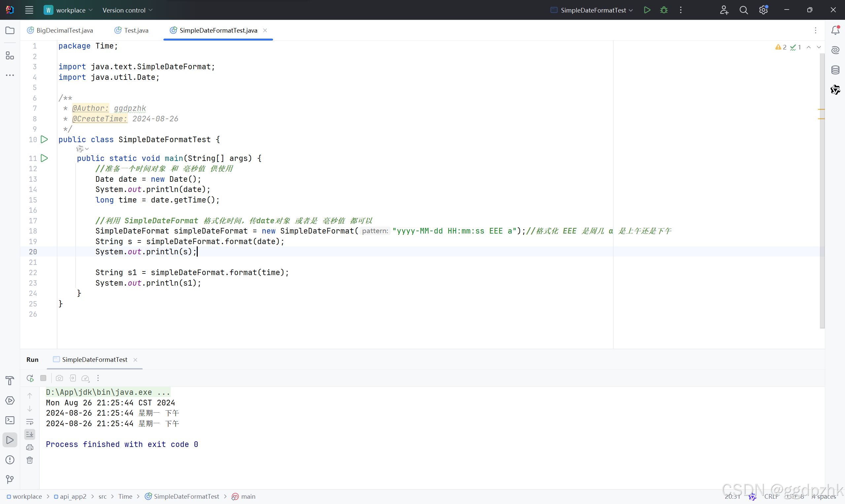Click the java.exe command line in console
845x504 pixels.
pyautogui.click(x=108, y=392)
